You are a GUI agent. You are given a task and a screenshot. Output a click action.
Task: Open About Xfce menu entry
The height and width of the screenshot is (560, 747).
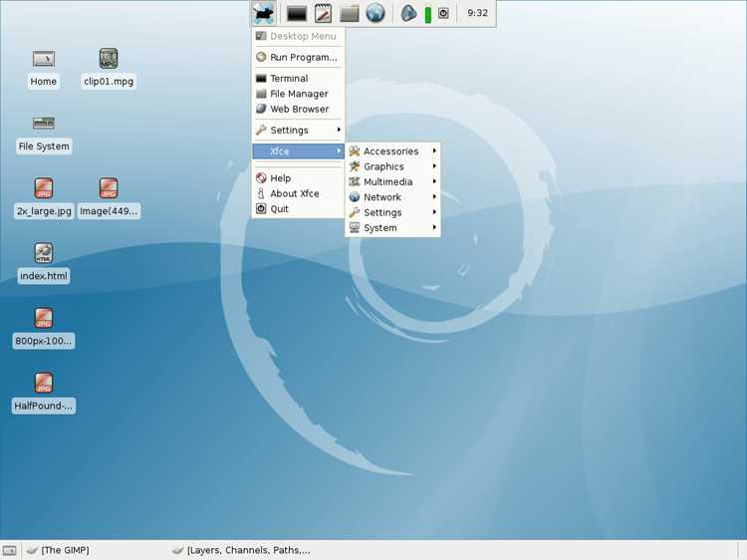(x=298, y=193)
